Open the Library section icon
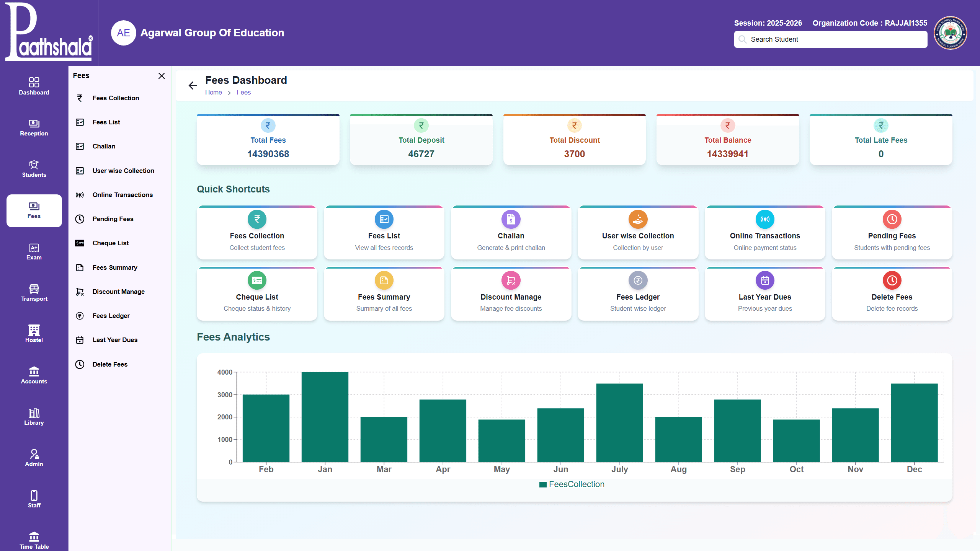The height and width of the screenshot is (551, 980). (34, 413)
